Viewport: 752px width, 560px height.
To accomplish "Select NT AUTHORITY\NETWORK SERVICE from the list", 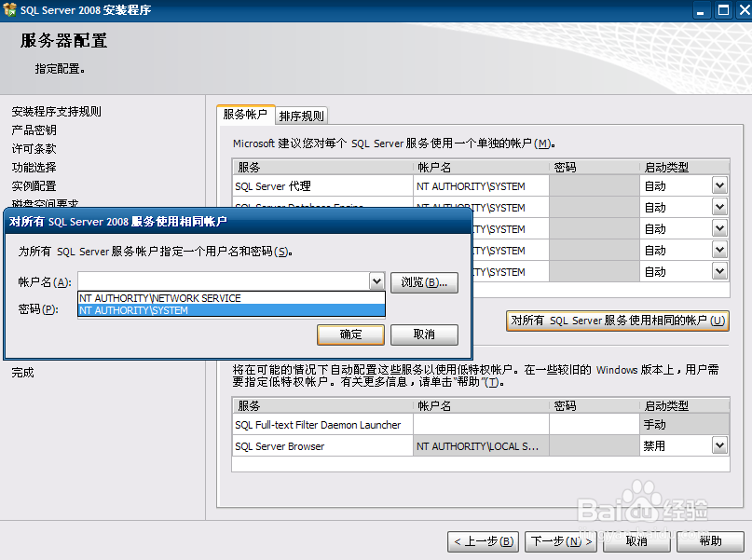I will (x=231, y=298).
